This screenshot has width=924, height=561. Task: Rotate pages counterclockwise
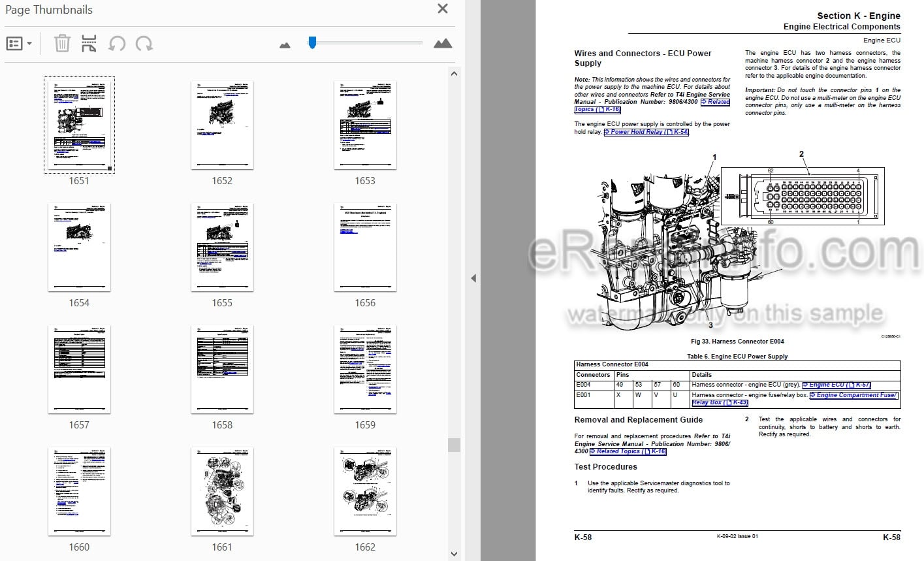[x=117, y=44]
